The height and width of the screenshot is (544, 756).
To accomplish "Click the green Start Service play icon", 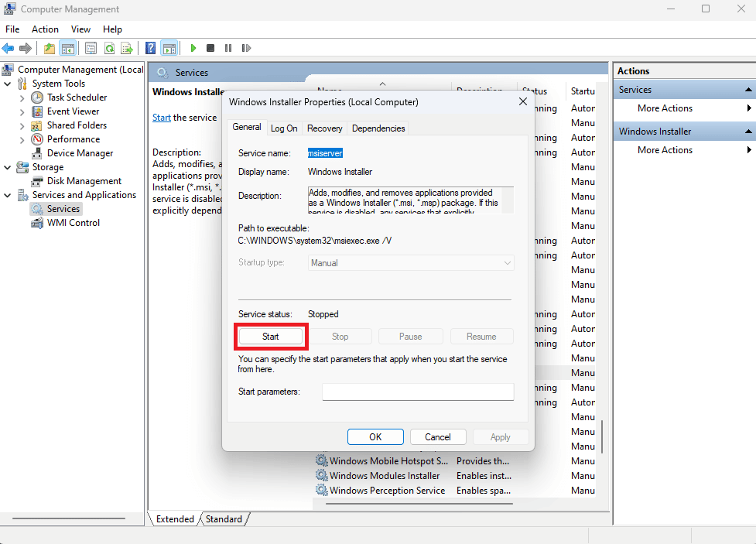I will pyautogui.click(x=193, y=48).
